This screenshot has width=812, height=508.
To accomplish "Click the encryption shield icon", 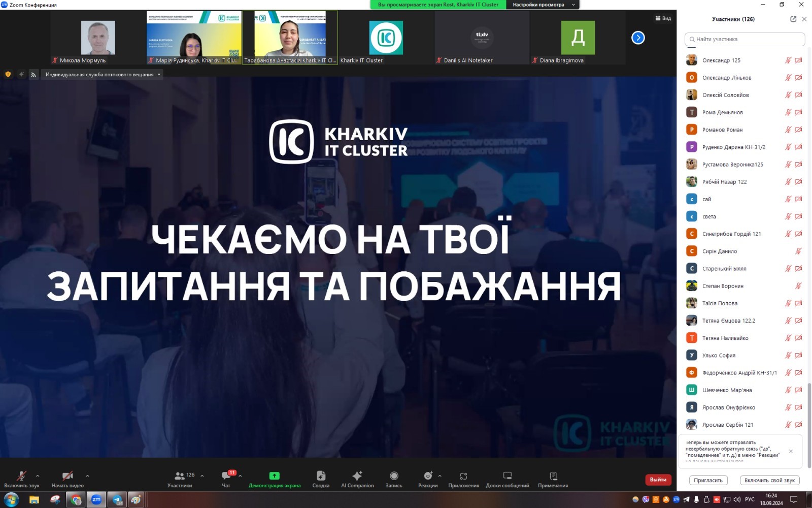I will click(x=8, y=74).
